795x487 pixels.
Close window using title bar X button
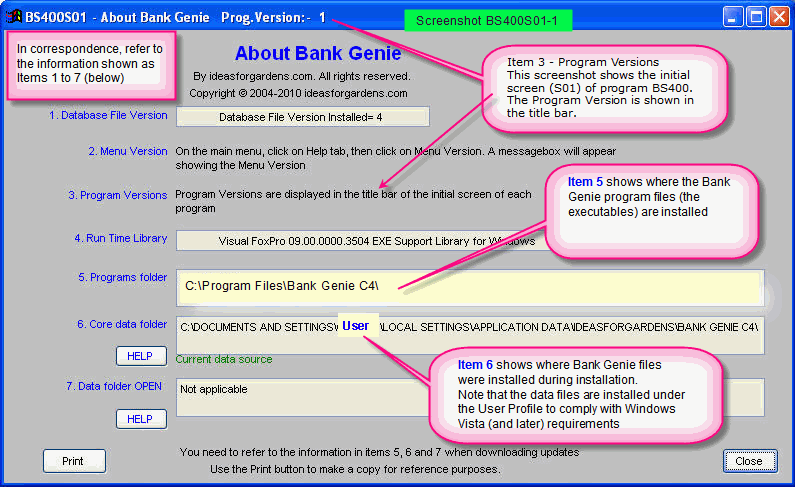(779, 17)
